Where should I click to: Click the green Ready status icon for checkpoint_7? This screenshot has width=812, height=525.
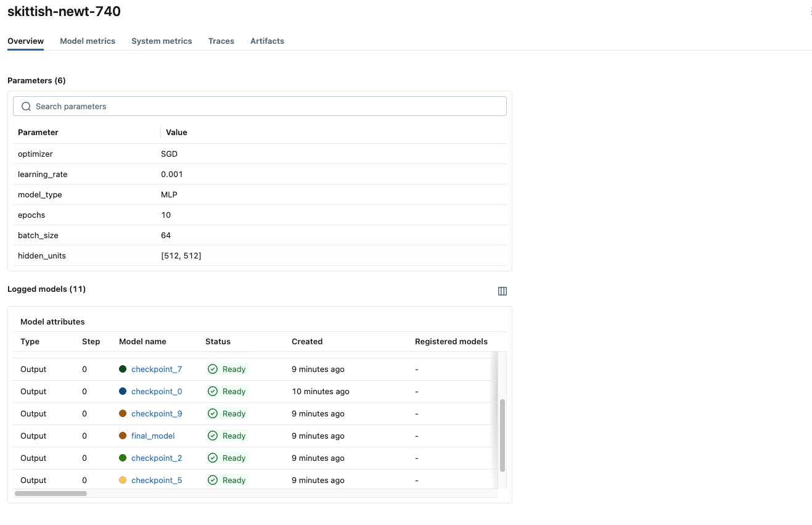[212, 369]
